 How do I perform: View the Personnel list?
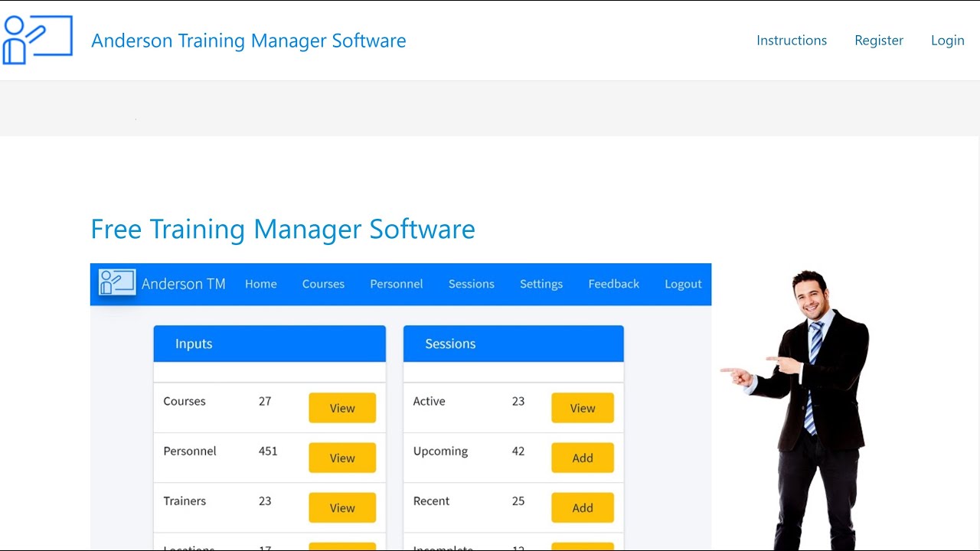point(342,458)
